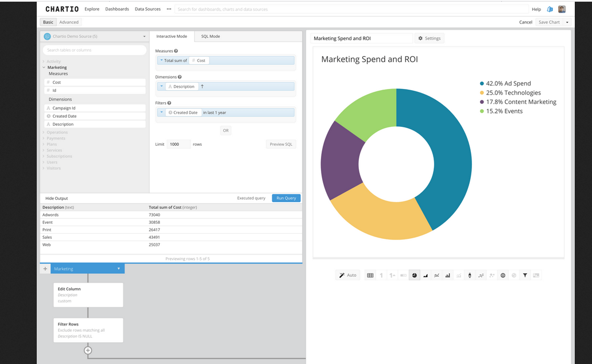Select the scatter plot chart icon

pos(481,276)
